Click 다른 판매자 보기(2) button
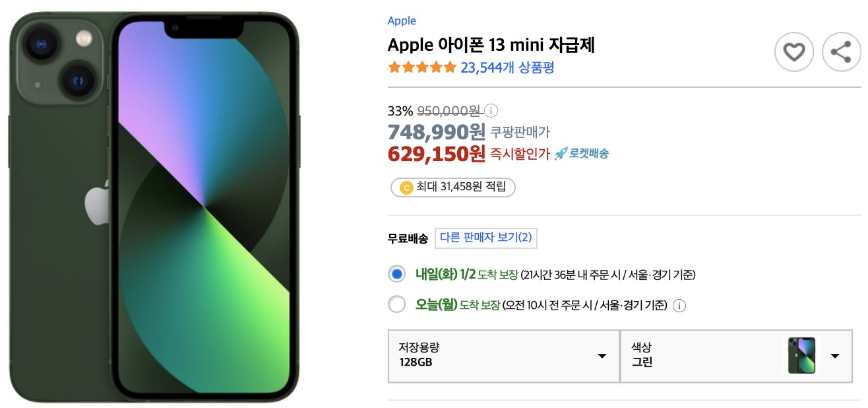The width and height of the screenshot is (868, 408). click(x=486, y=238)
